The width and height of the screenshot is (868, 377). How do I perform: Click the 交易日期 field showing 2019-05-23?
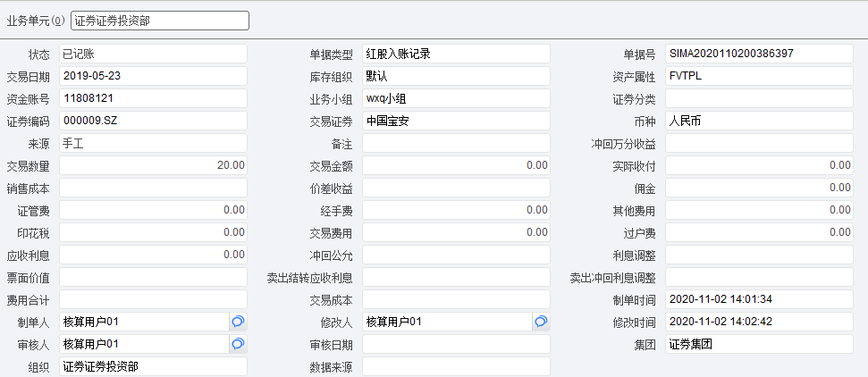pyautogui.click(x=152, y=76)
